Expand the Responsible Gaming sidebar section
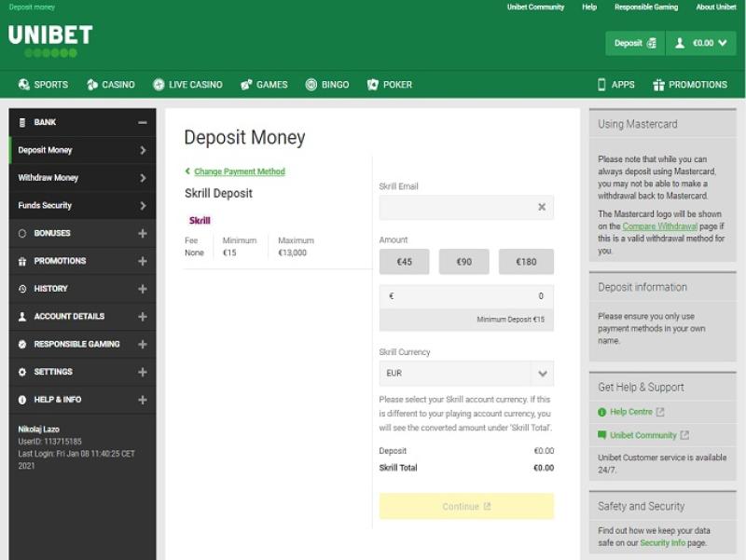This screenshot has width=746, height=560. point(143,344)
